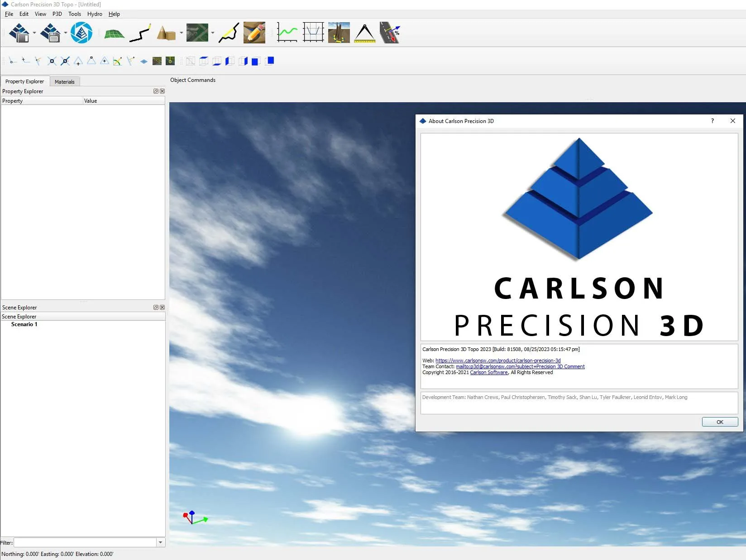Image resolution: width=746 pixels, height=560 pixels.
Task: Click the Carlson Software copyright link
Action: tap(489, 372)
